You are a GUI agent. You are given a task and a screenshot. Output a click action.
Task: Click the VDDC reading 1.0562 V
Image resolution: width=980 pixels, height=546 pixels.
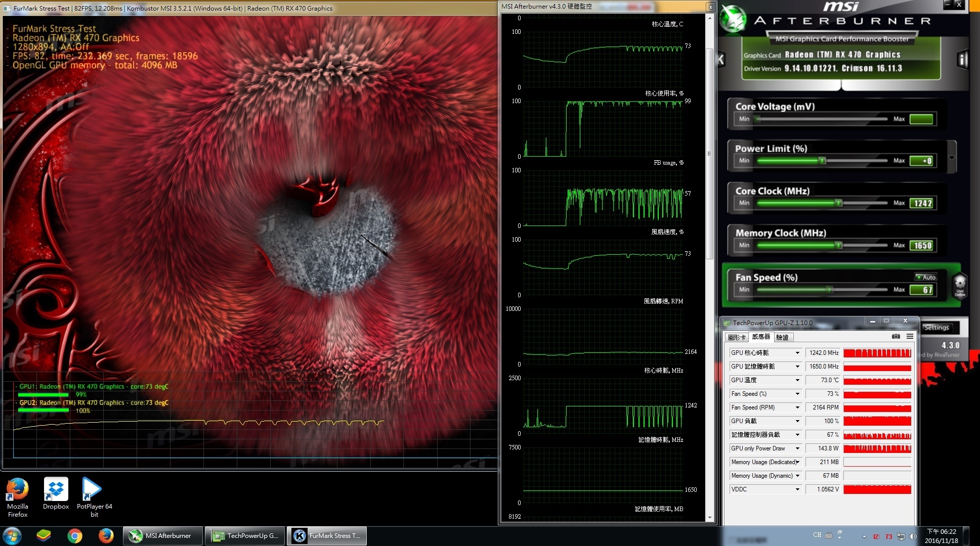(823, 489)
